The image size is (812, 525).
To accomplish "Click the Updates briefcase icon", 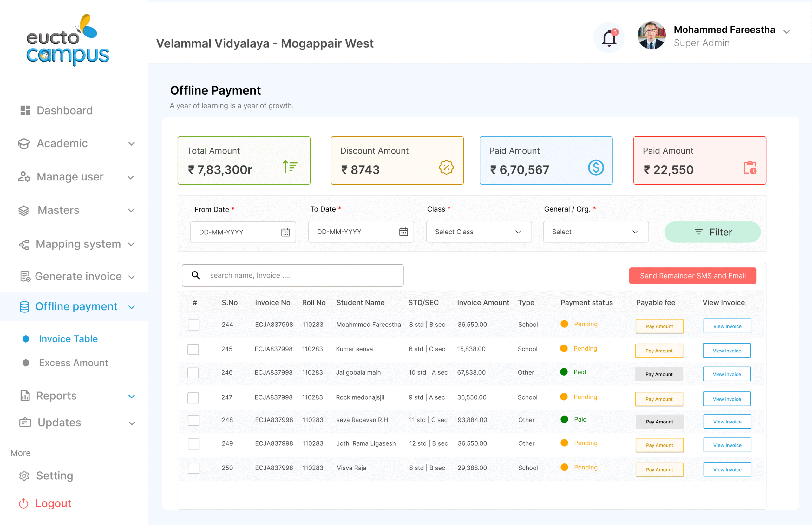I will point(25,423).
